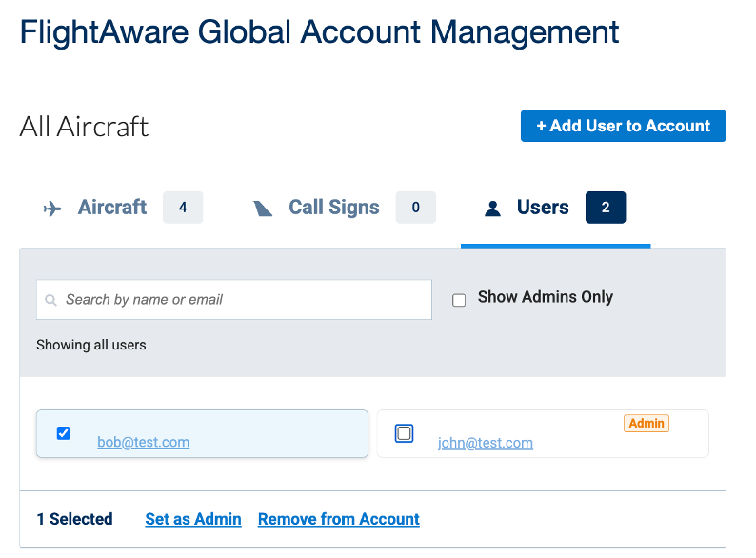Click the 'All Aircraft' heading
This screenshot has height=558, width=756.
click(84, 127)
